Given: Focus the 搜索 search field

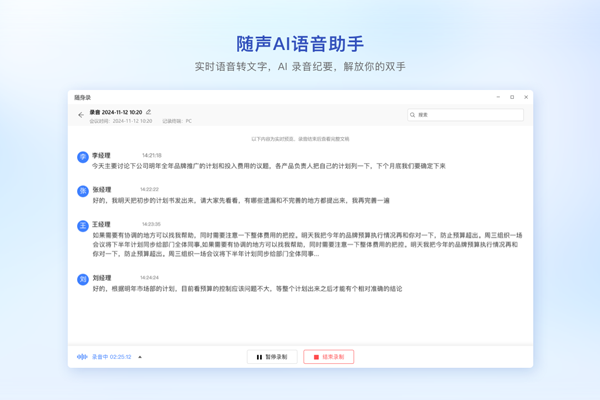Looking at the screenshot, I should (465, 115).
